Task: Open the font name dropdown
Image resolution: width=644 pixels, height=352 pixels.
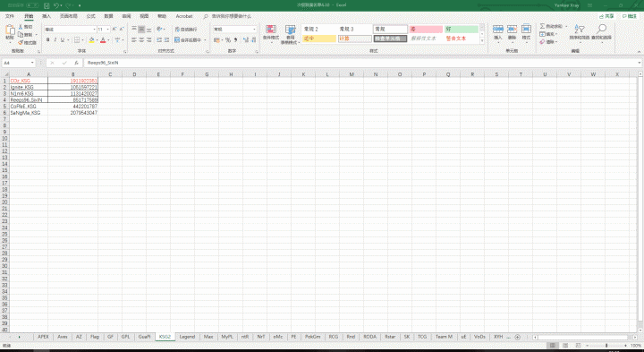Action: point(94,30)
